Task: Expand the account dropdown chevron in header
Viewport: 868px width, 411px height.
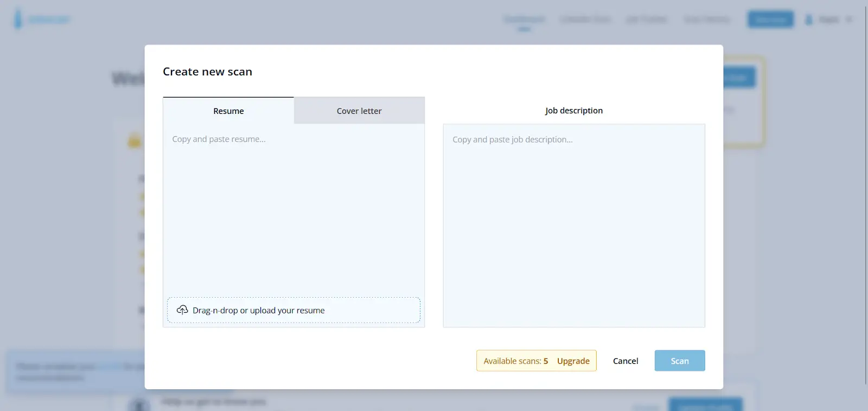Action: click(849, 20)
